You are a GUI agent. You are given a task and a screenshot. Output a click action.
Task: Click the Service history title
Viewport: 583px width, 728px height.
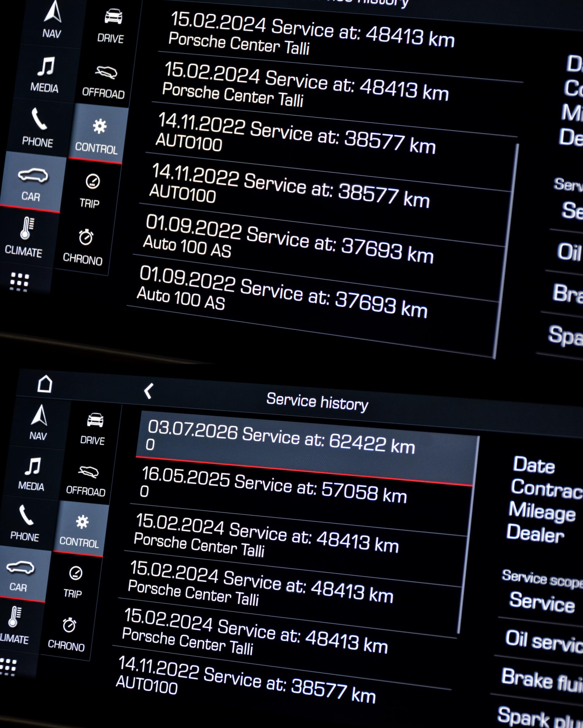coord(317,402)
